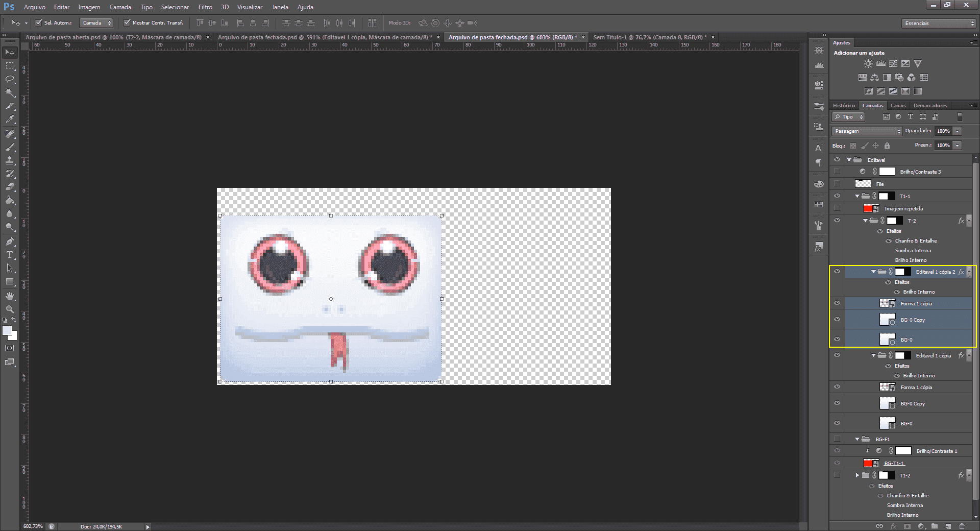This screenshot has width=980, height=531.
Task: Hide the Editavel 1 cópia 2 group
Action: [837, 272]
